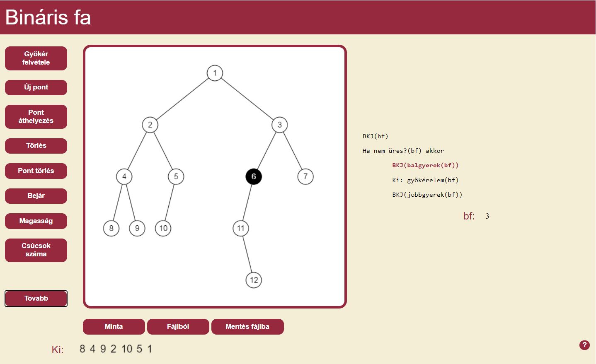Viewport: 596px width, 364px height.
Task: Select the Pont áthelyezés button
Action: coord(36,116)
